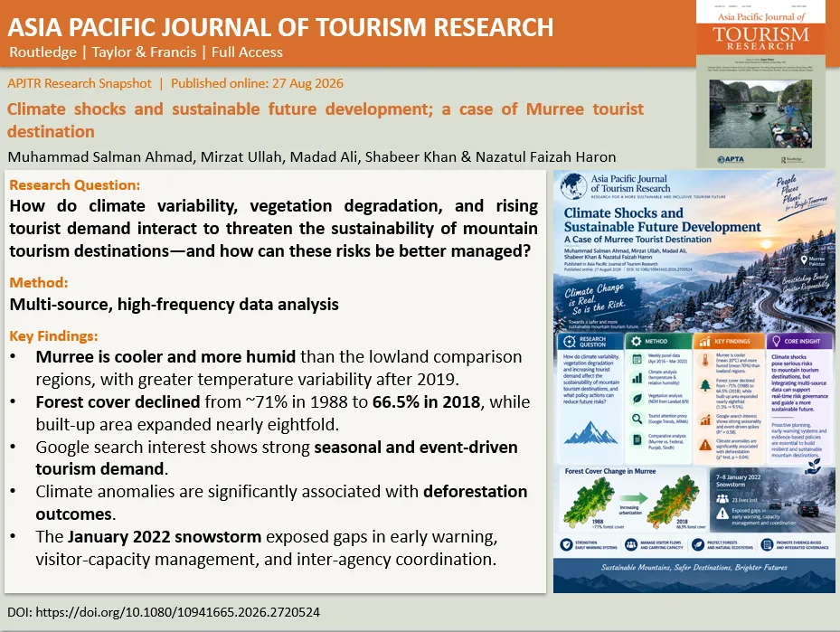This screenshot has height=632, width=840.
Task: Click Forest Cover Change in Murree caption
Action: point(610,471)
